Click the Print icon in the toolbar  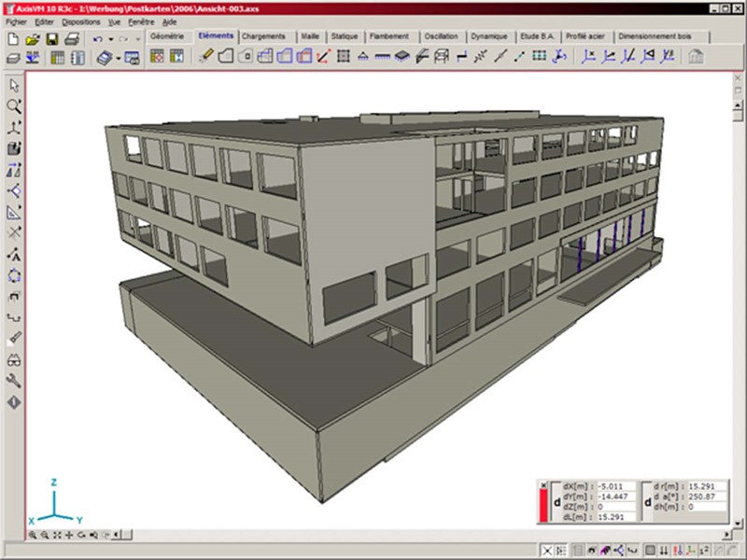tap(72, 38)
